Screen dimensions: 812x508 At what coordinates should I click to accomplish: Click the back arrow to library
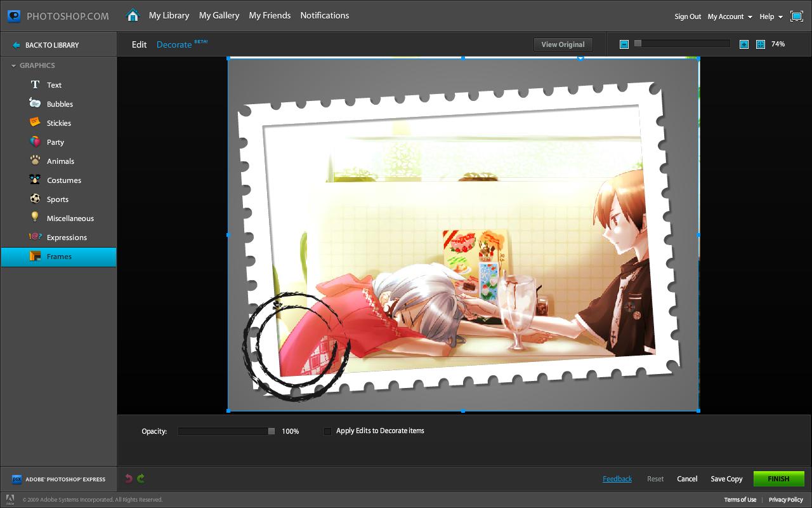[16, 45]
